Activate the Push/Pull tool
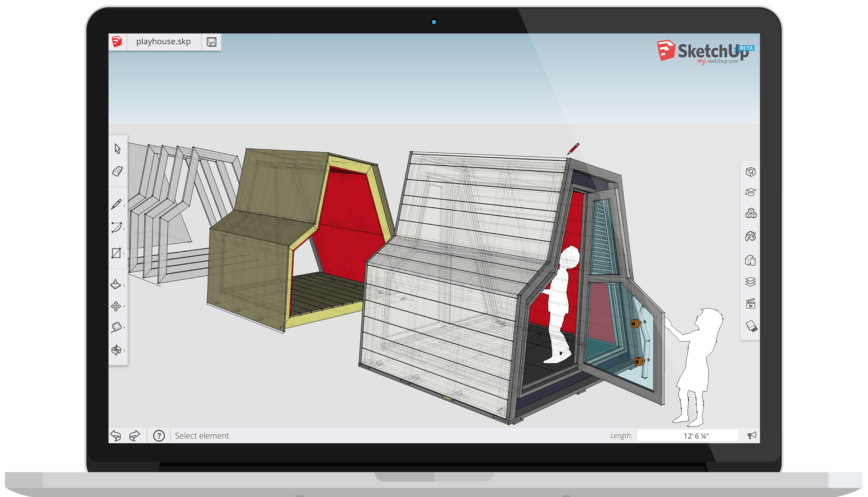The image size is (868, 497). click(x=116, y=284)
